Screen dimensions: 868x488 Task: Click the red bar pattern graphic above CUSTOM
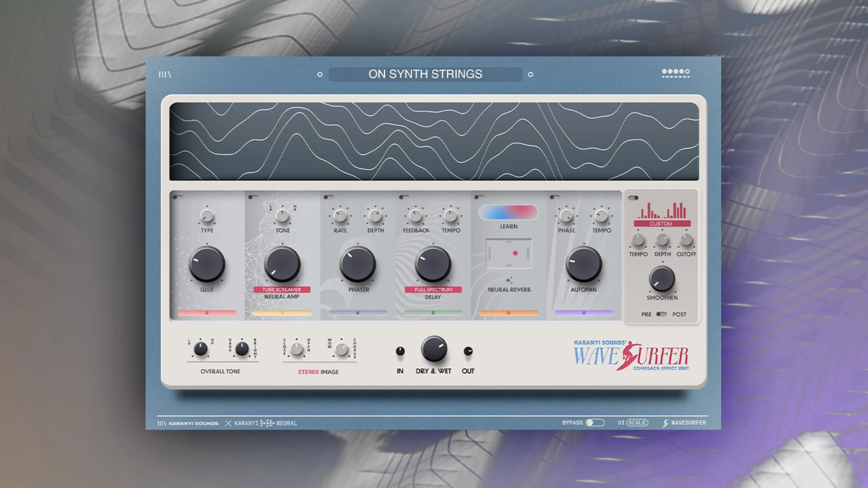coord(662,211)
